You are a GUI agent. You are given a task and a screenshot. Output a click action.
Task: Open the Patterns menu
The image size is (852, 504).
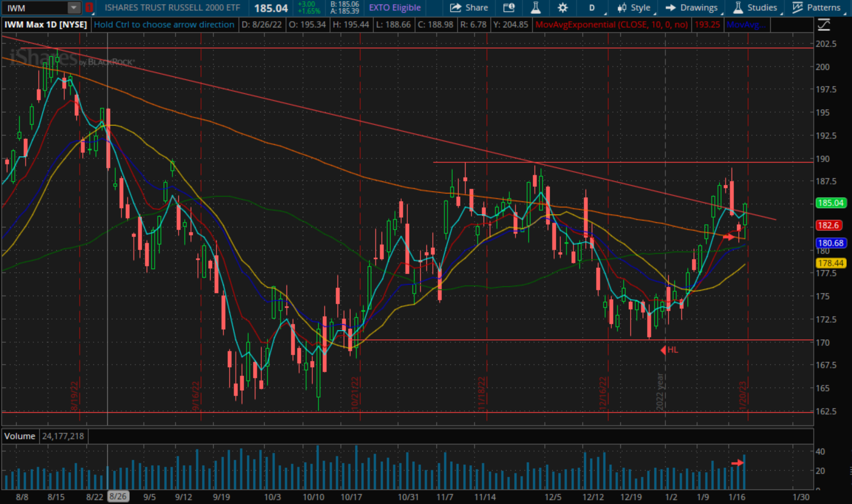click(x=816, y=8)
